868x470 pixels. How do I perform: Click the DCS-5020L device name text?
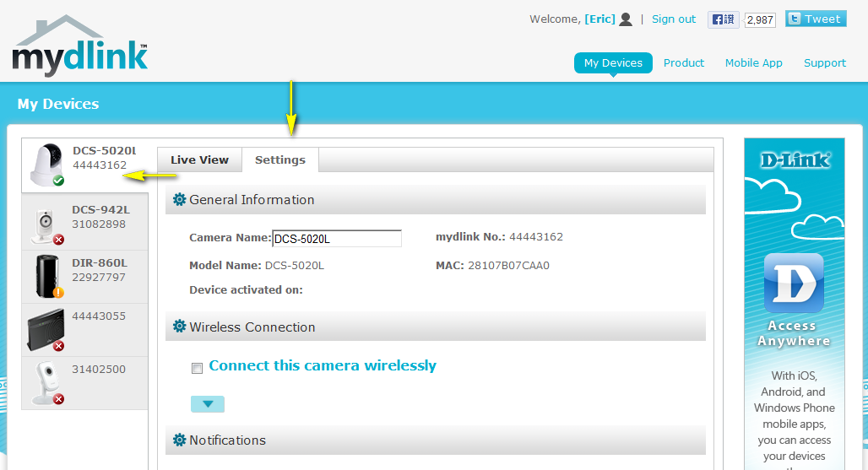coord(105,150)
